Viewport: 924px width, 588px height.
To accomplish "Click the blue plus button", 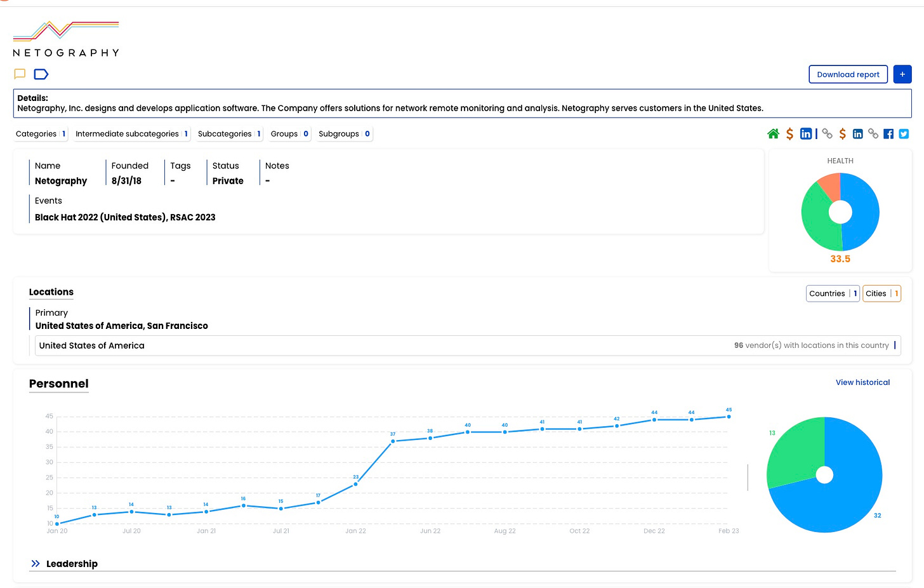I will point(902,74).
